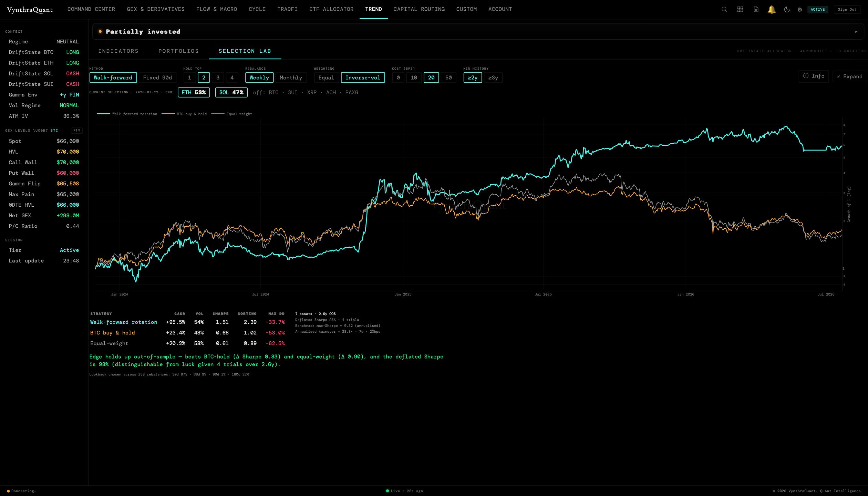The width and height of the screenshot is (868, 496).
Task: Click the VynthraQuant logo
Action: click(x=30, y=10)
